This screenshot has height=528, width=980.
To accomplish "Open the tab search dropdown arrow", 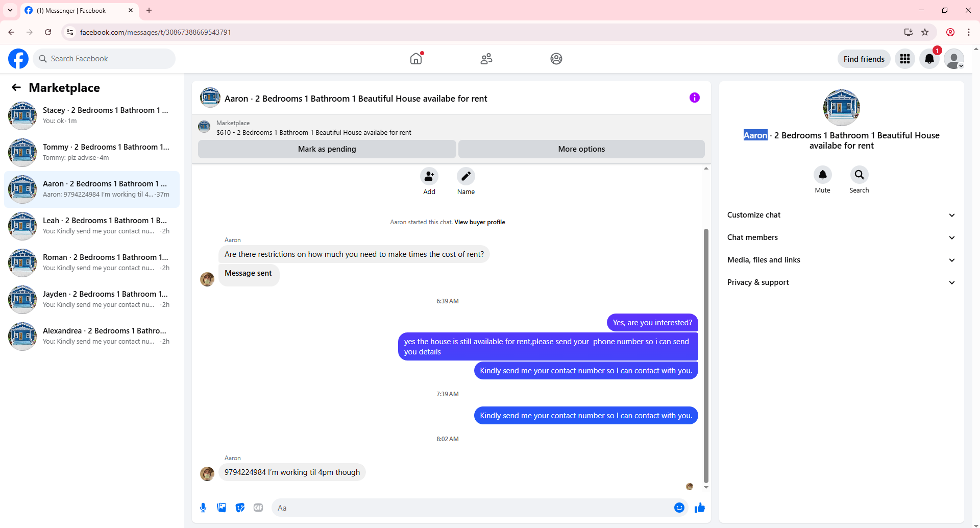I will click(x=10, y=10).
